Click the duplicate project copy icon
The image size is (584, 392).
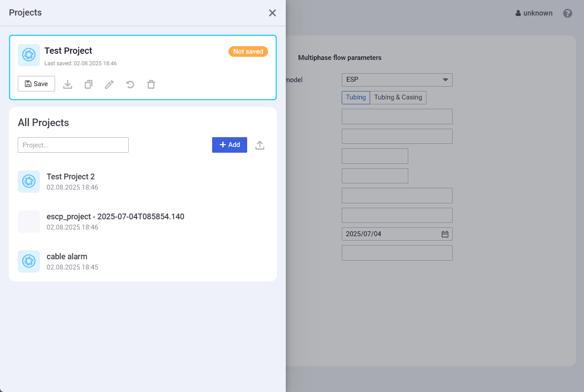pos(89,84)
